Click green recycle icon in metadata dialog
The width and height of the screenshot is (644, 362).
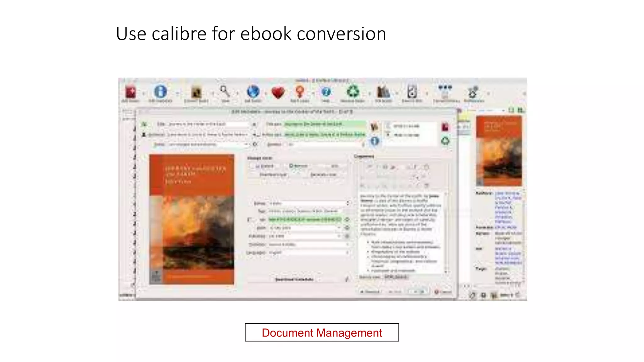(445, 141)
